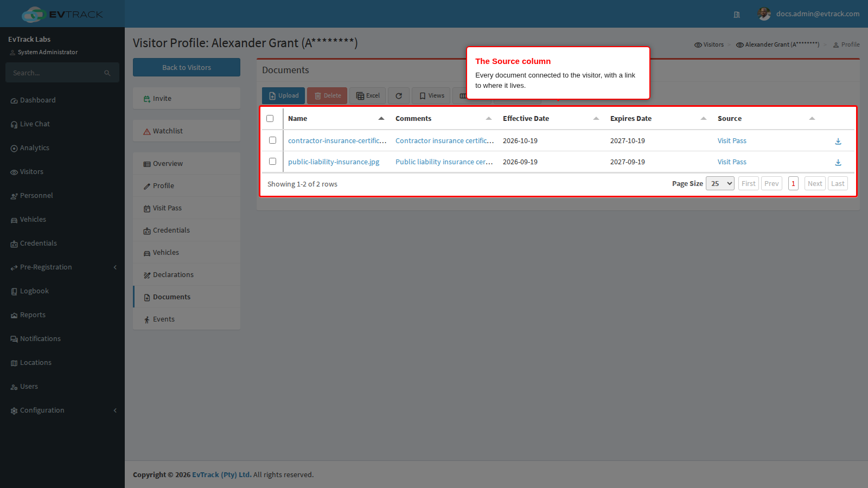Viewport: 868px width, 488px height.
Task: Click the docs.admin user avatar
Action: [764, 14]
